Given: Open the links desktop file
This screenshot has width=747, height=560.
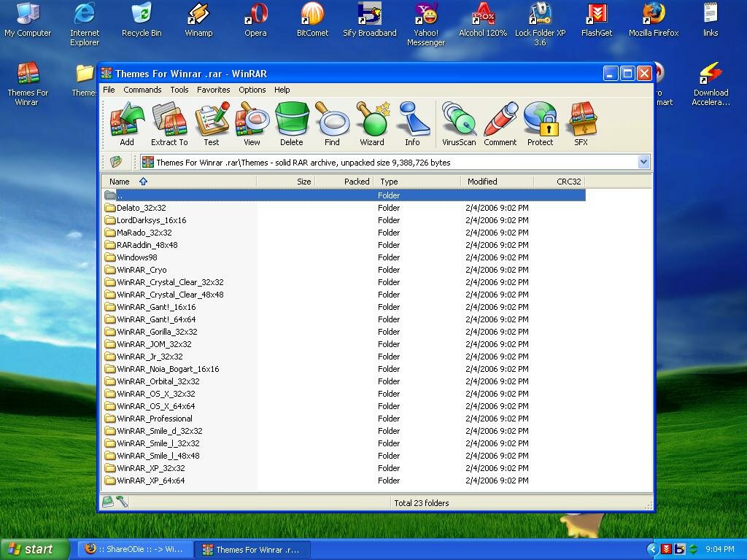Looking at the screenshot, I should click(711, 19).
